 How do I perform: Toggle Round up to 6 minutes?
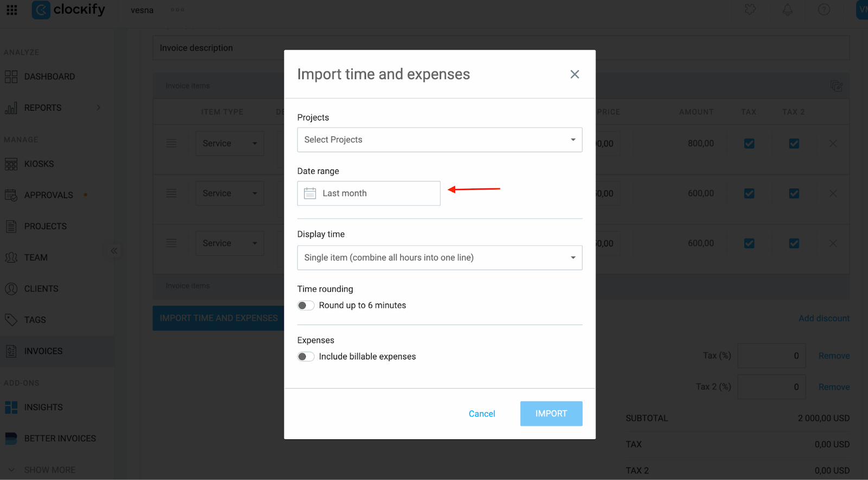pos(306,306)
